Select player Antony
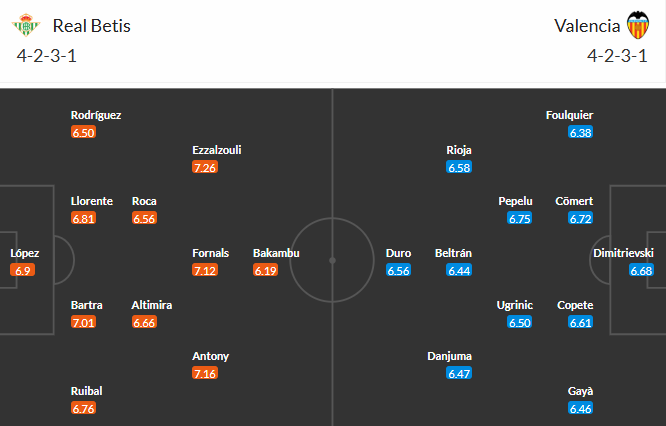The width and height of the screenshot is (666, 426). click(x=211, y=356)
